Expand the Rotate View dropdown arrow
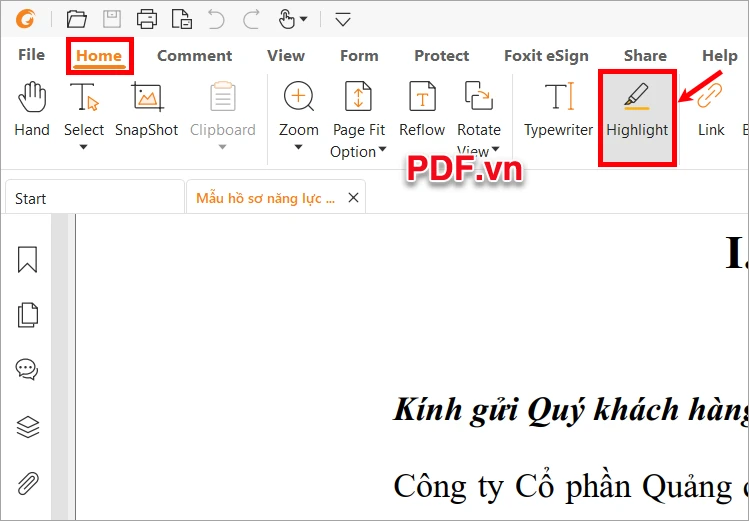Screen dimensions: 749x521 [495, 149]
